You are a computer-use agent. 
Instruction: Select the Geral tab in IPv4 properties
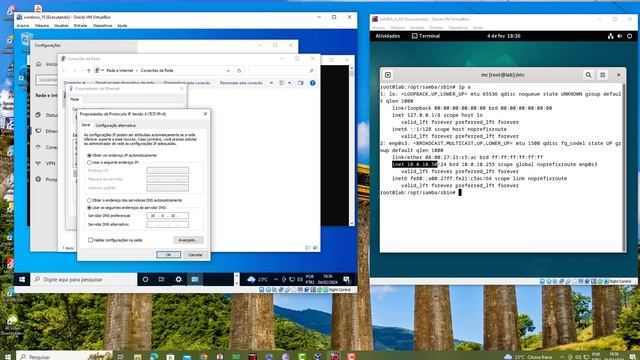pos(85,125)
